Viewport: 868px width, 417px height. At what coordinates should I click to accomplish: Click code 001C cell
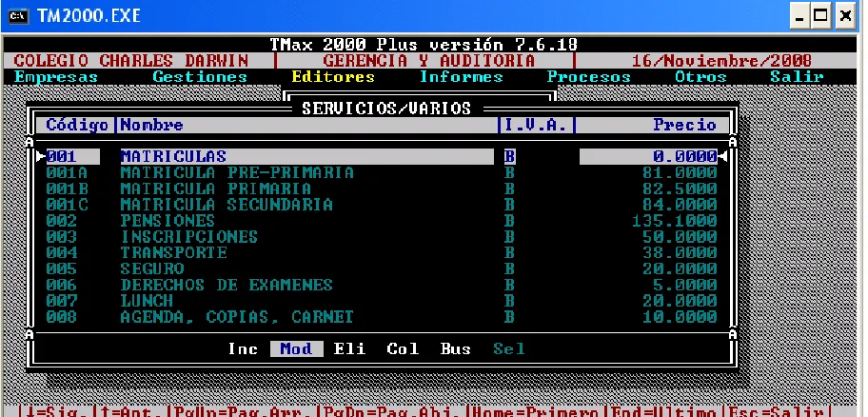67,205
